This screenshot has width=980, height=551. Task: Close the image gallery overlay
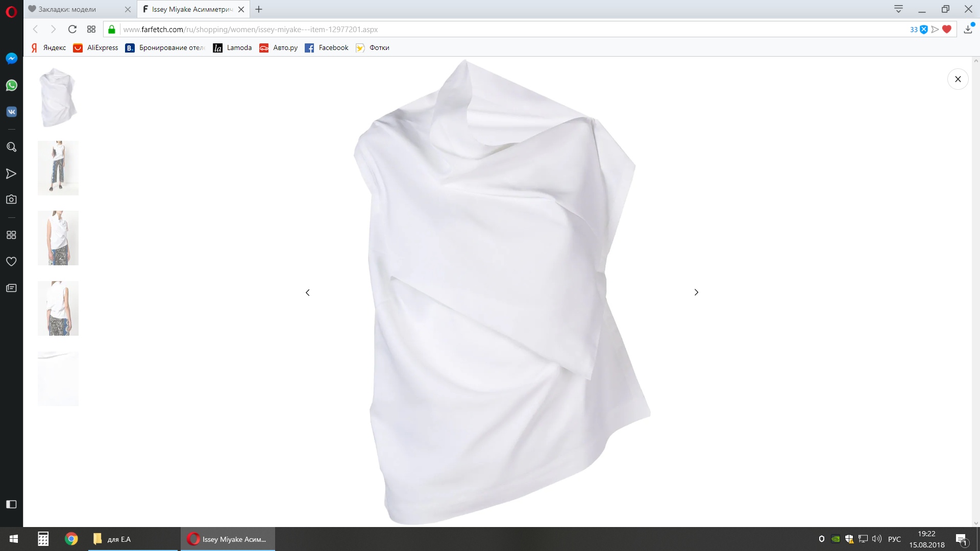(x=958, y=79)
